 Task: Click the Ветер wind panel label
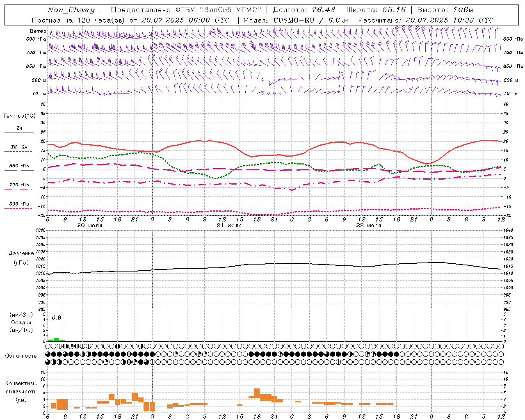click(x=38, y=31)
